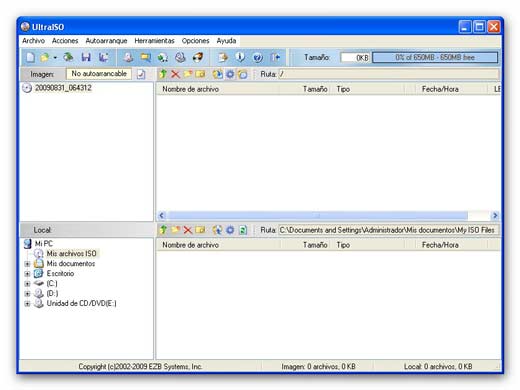Create a new image with the blank page icon
The height and width of the screenshot is (390, 520).
[x=30, y=57]
